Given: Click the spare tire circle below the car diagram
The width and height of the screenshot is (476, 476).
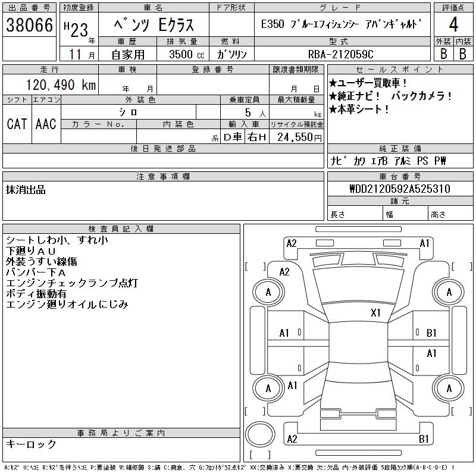Looking at the screenshot, I should pyautogui.click(x=260, y=434).
